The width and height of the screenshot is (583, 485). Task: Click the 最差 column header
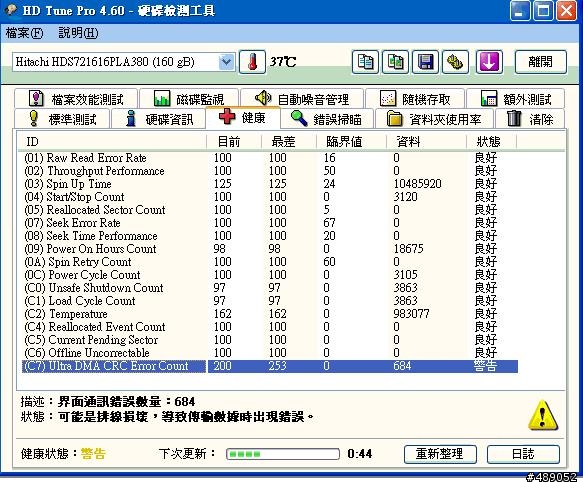click(289, 142)
